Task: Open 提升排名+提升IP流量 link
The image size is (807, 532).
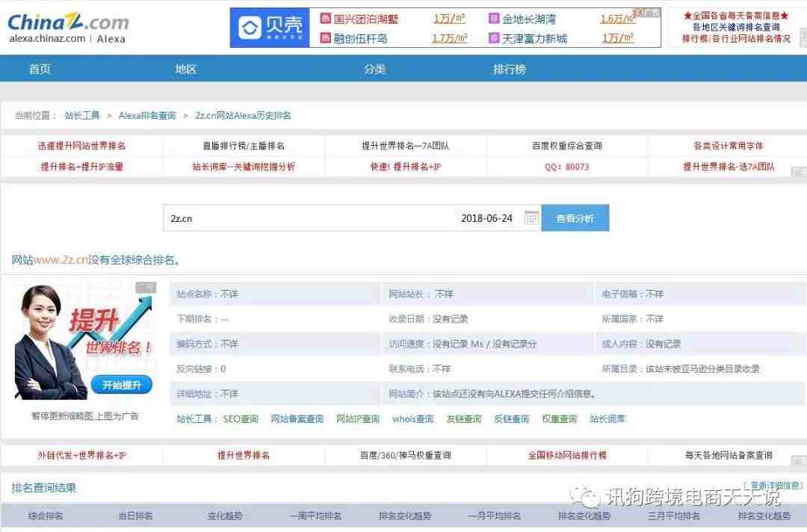Action: point(82,167)
